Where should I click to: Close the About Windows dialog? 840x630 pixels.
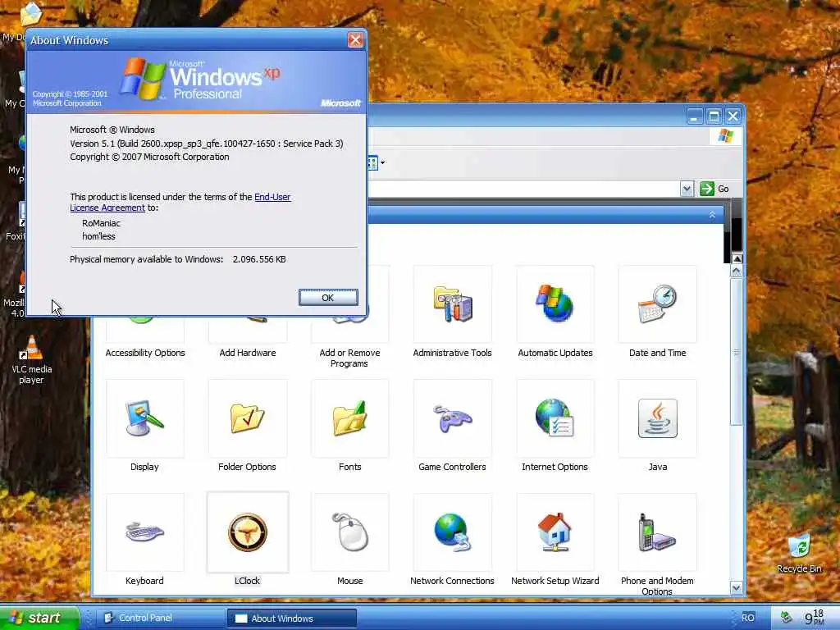tap(355, 40)
